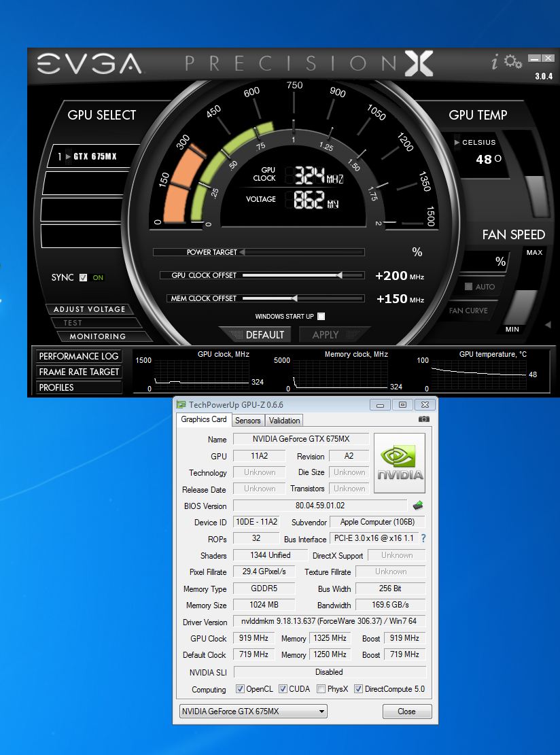Click the Driver Version field
Image resolution: width=560 pixels, height=755 pixels.
330,621
